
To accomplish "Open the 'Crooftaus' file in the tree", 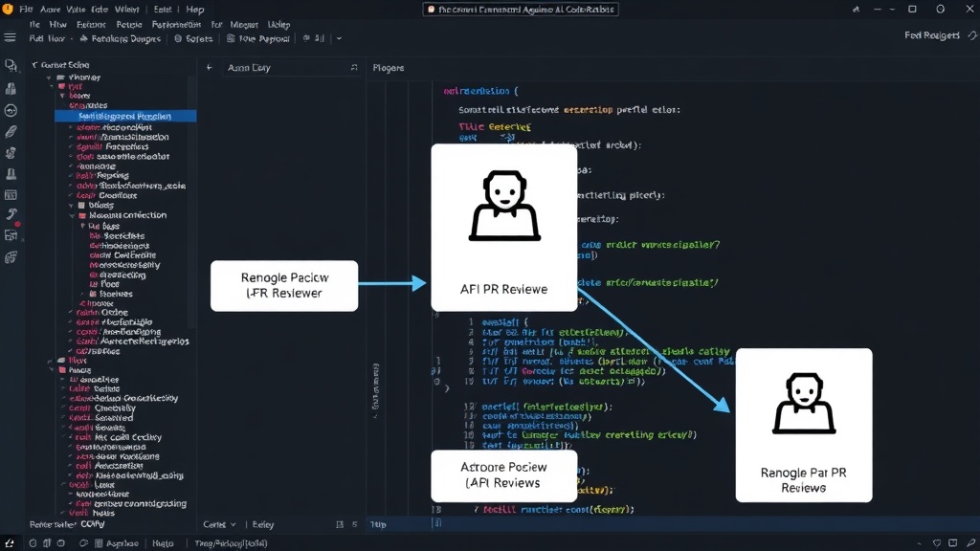I will pos(107,195).
